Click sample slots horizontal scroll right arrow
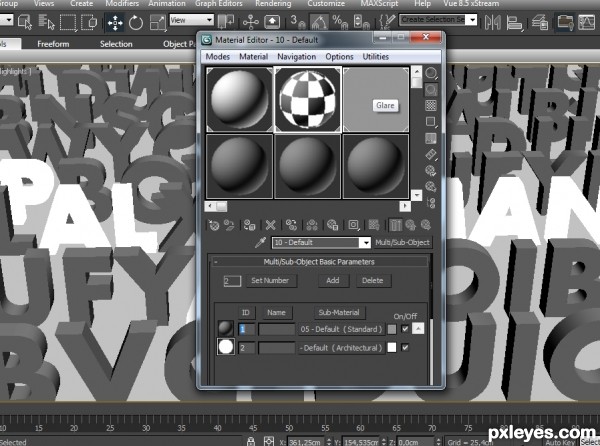The image size is (600, 446). [405, 207]
